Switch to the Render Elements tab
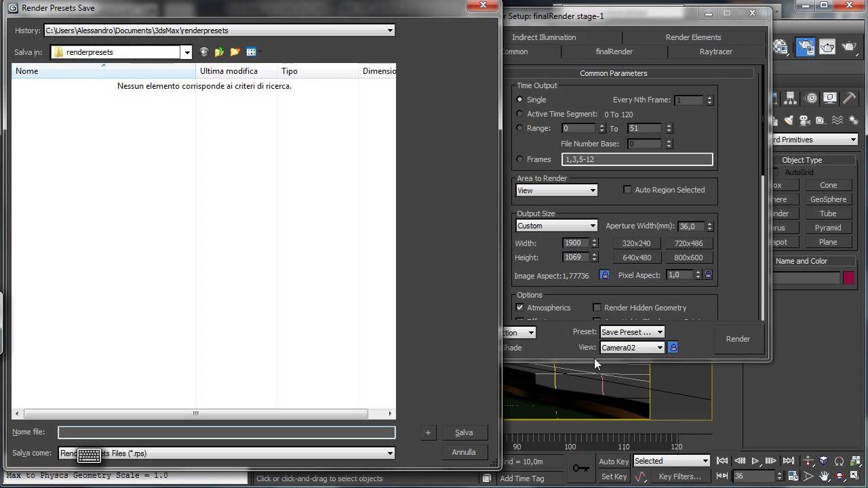 (x=693, y=37)
